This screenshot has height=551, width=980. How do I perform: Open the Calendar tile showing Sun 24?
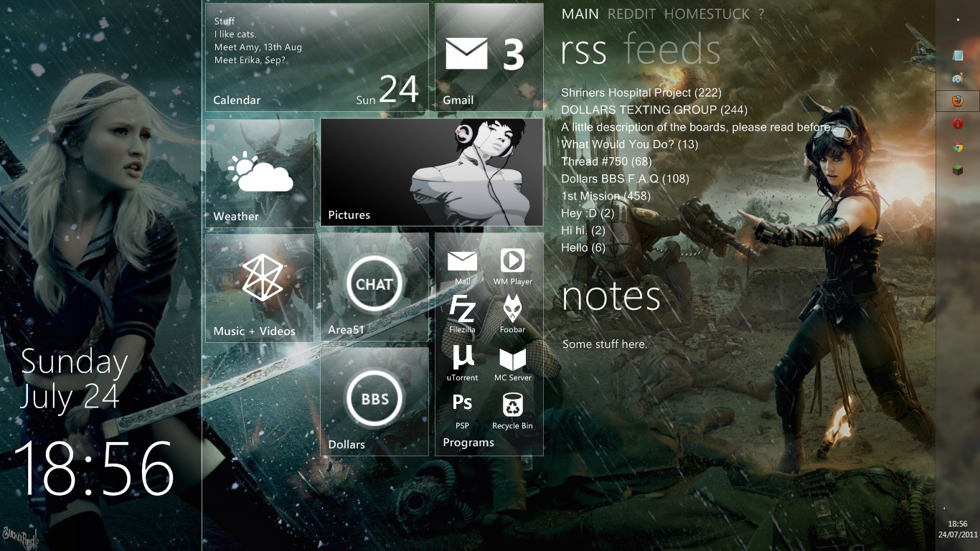[x=317, y=57]
